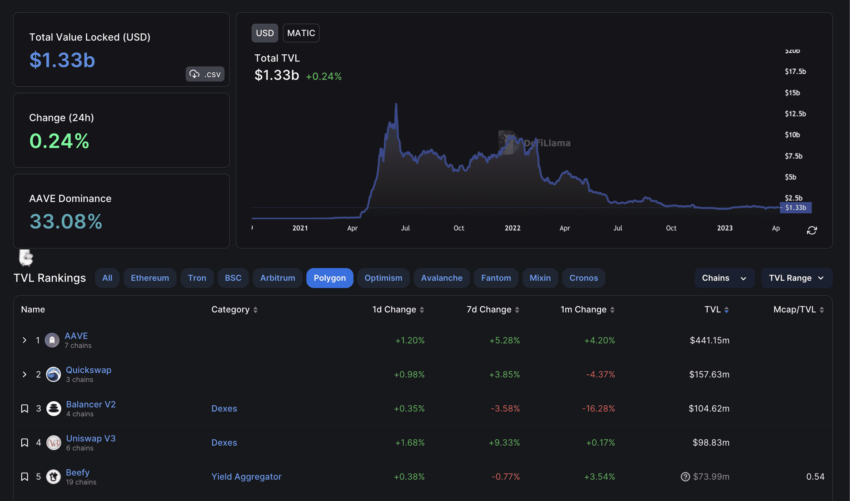This screenshot has width=850, height=501.
Task: Click the AAVE protocol logo
Action: 52,341
